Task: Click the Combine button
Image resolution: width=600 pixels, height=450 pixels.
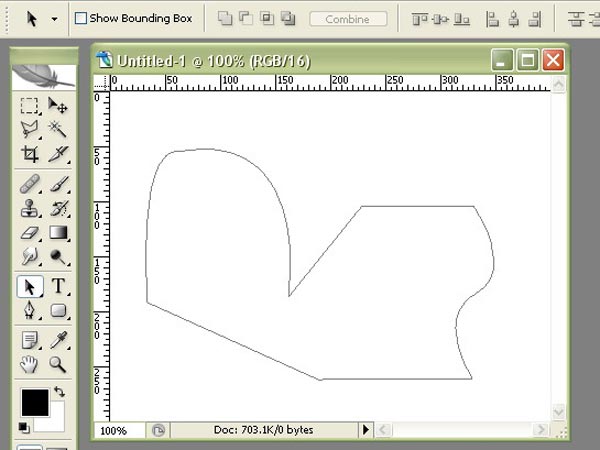Action: (x=348, y=19)
